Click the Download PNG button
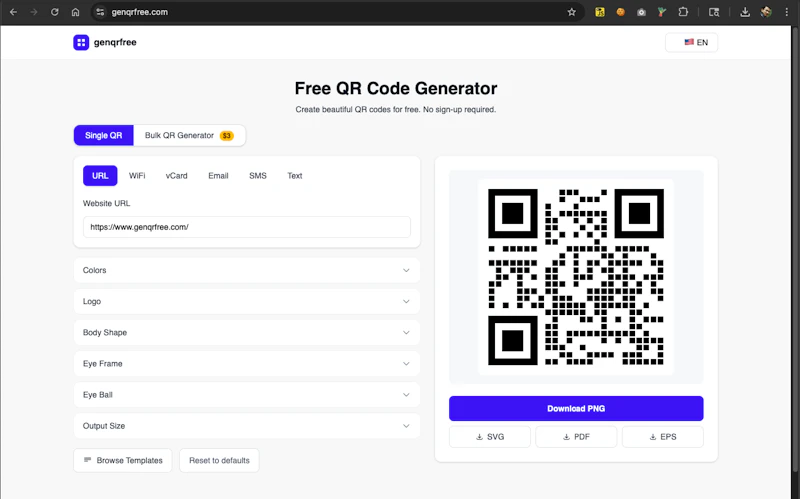Image resolution: width=800 pixels, height=499 pixels. (576, 409)
